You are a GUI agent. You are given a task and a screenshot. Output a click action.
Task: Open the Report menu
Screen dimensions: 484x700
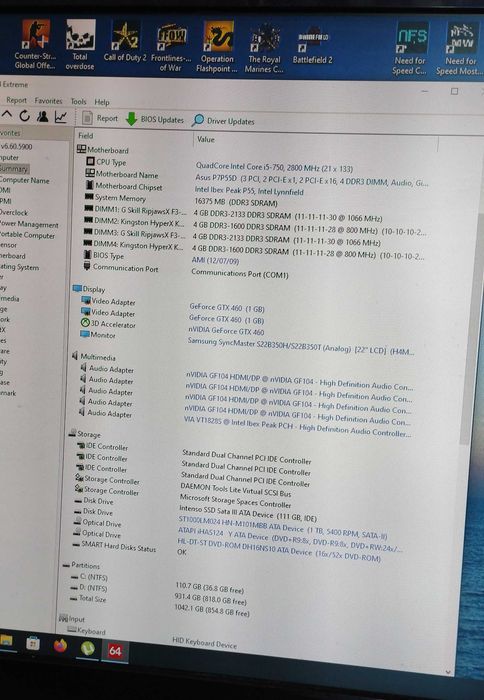[x=17, y=100]
